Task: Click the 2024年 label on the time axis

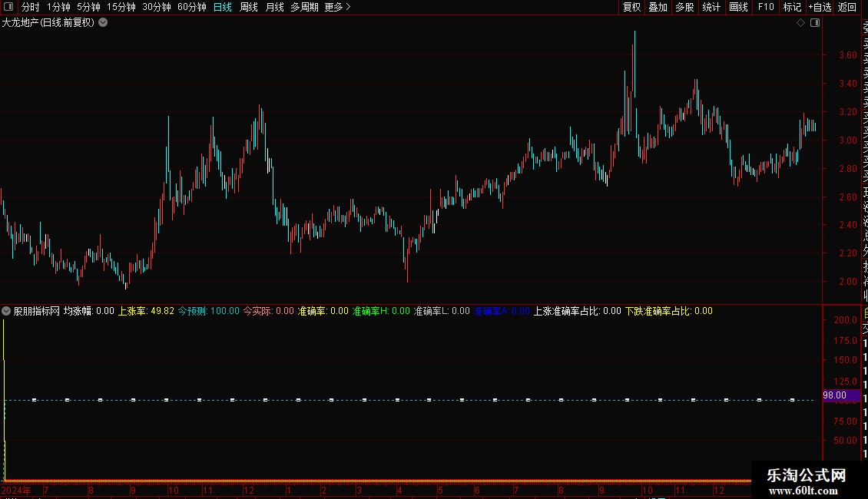Action: click(16, 490)
